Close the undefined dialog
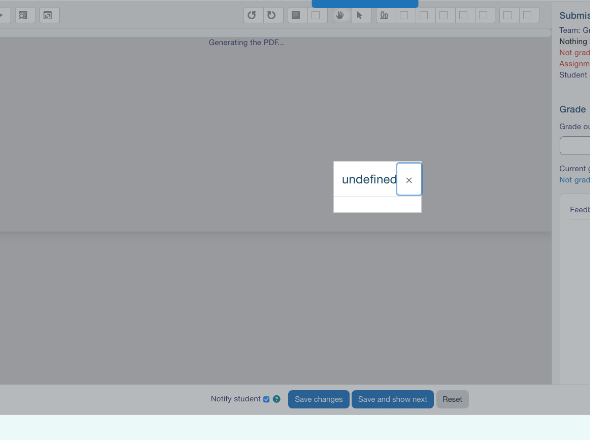 point(409,180)
